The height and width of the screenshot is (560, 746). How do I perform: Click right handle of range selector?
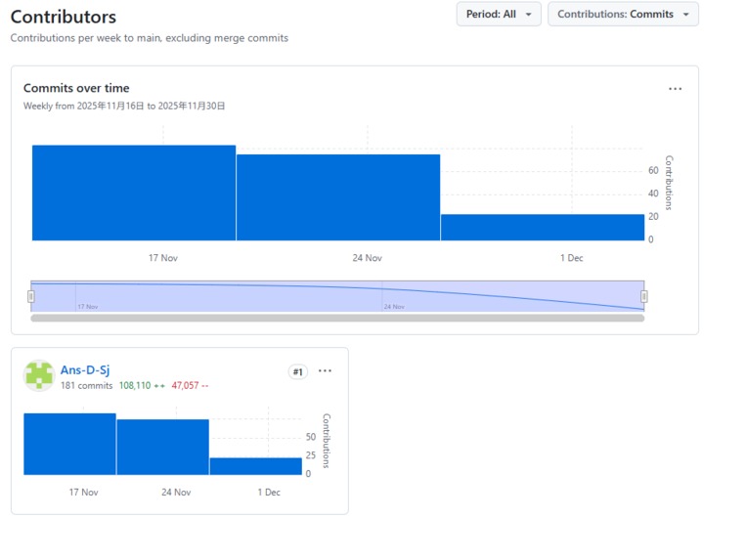(643, 297)
